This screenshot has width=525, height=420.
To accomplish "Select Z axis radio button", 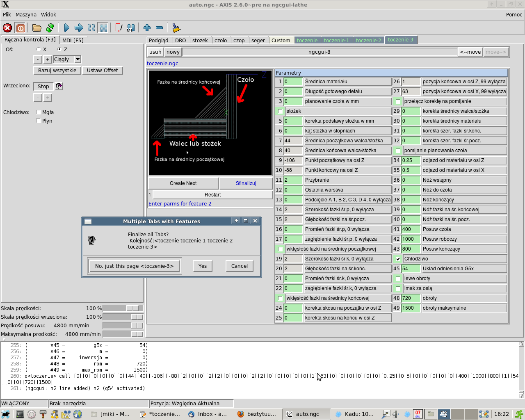I will (x=59, y=49).
